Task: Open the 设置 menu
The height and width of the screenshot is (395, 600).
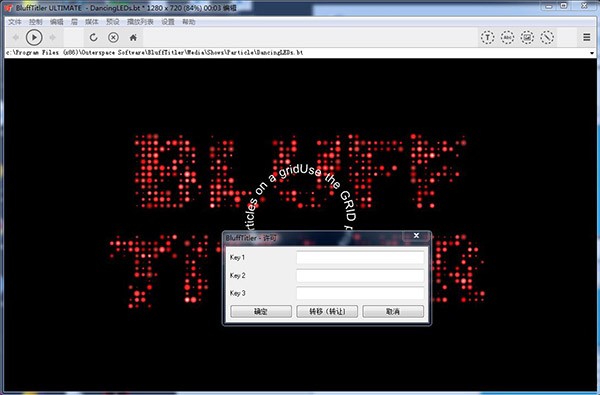Action: point(168,22)
